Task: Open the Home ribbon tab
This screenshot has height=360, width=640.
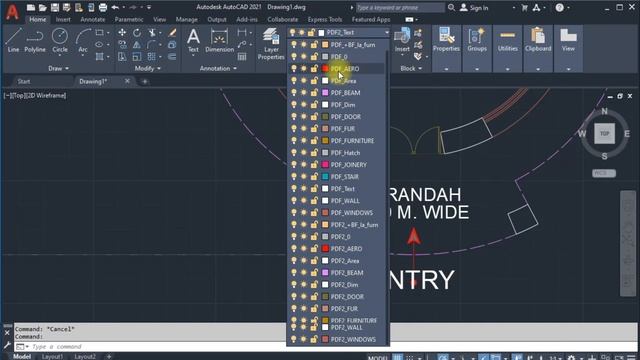Action: tap(38, 19)
